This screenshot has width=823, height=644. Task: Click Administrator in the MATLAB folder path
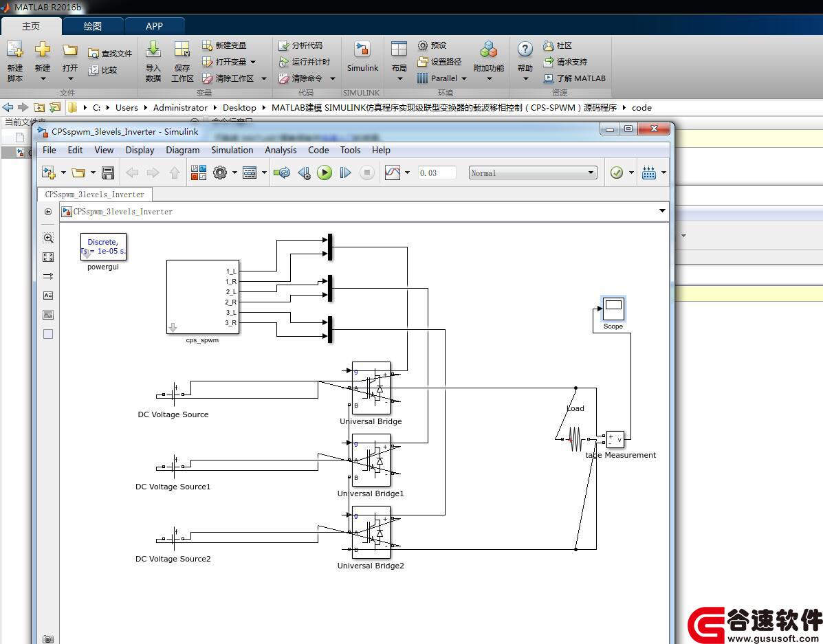[180, 108]
